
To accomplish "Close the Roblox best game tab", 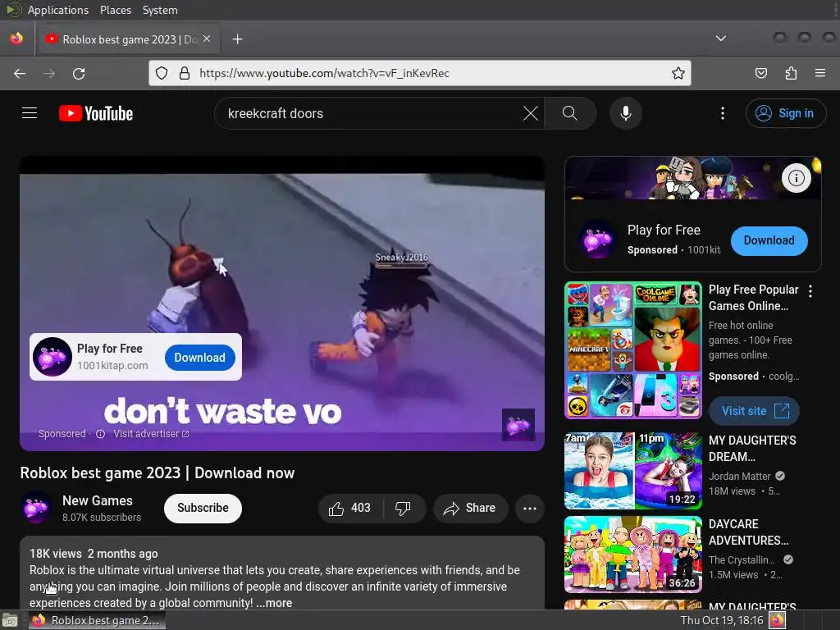I will coord(207,39).
